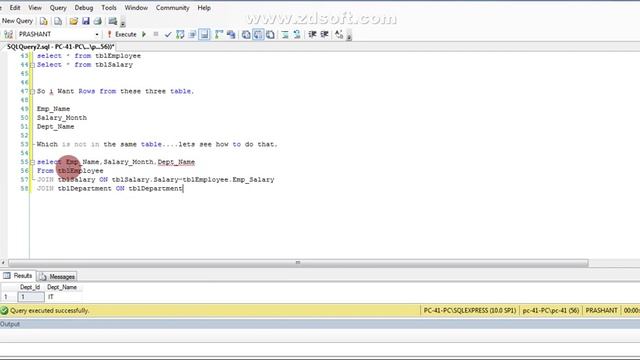Click the horizontal scrollbar of the editor
This screenshot has width=640, height=360.
coord(298,263)
